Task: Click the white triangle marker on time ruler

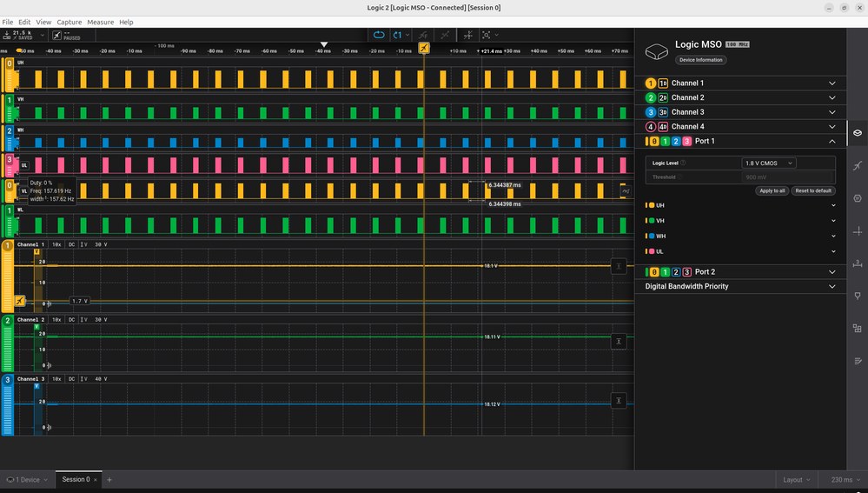Action: [x=324, y=44]
